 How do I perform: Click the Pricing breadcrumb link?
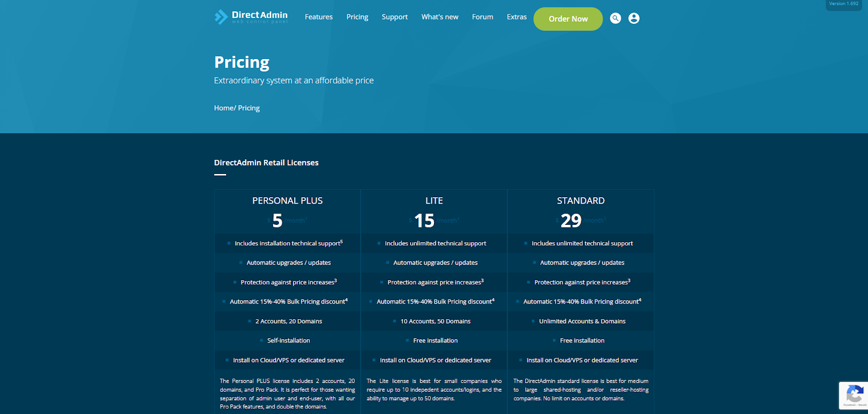coord(249,108)
